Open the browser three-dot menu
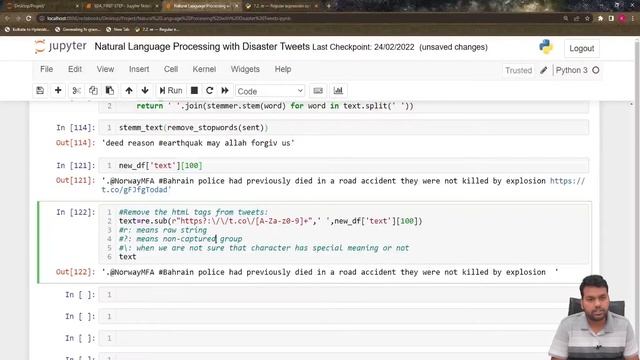Screen dimensions: 640x360 pyautogui.click(x=633, y=18)
